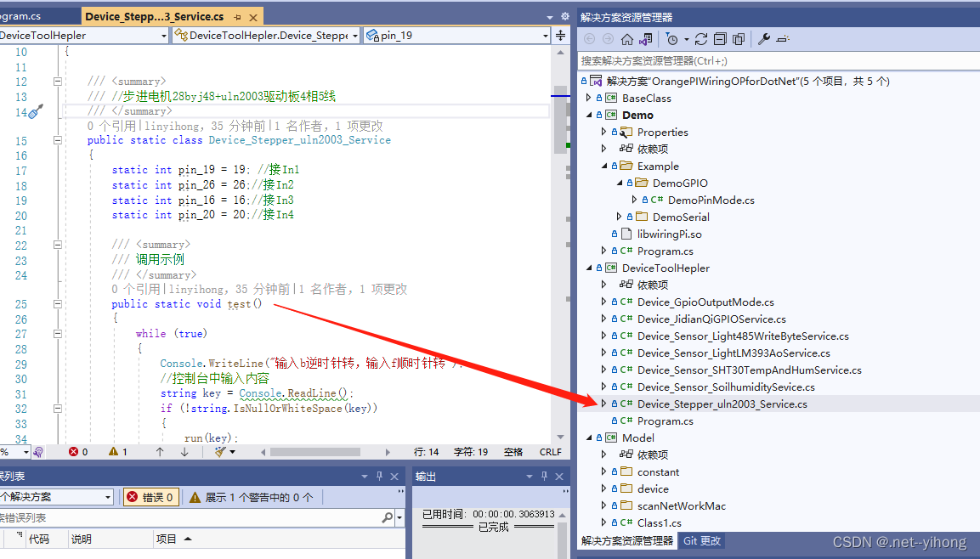Expand the BaseClass project node
The width and height of the screenshot is (980, 559).
point(588,98)
